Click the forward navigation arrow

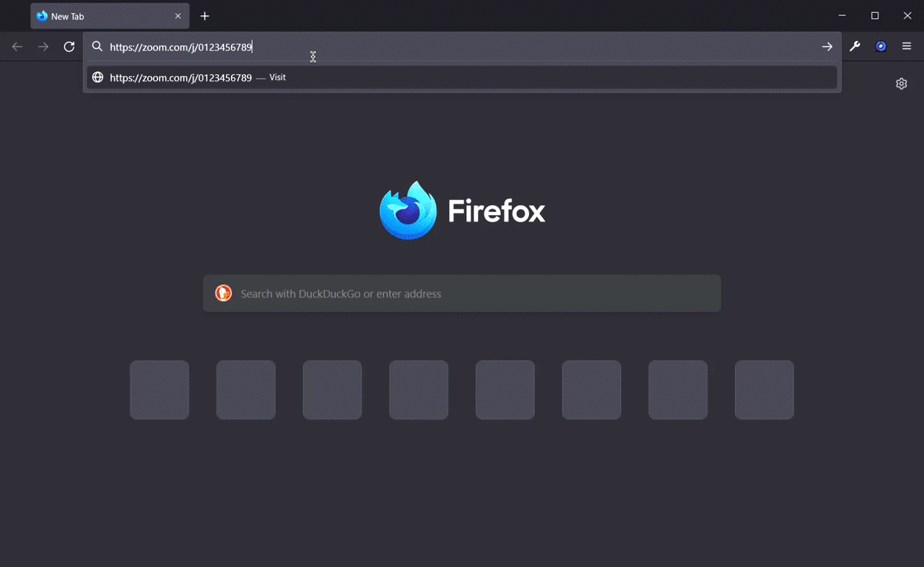43,47
